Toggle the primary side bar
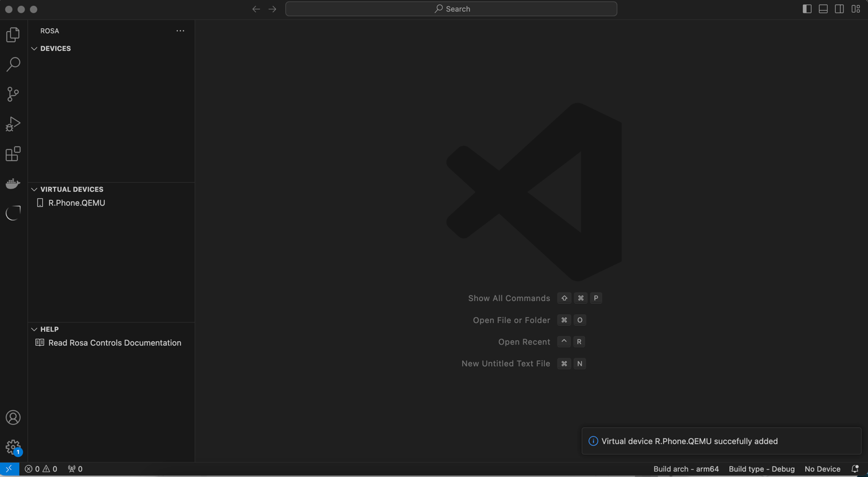Image resolution: width=868 pixels, height=477 pixels. (x=807, y=9)
